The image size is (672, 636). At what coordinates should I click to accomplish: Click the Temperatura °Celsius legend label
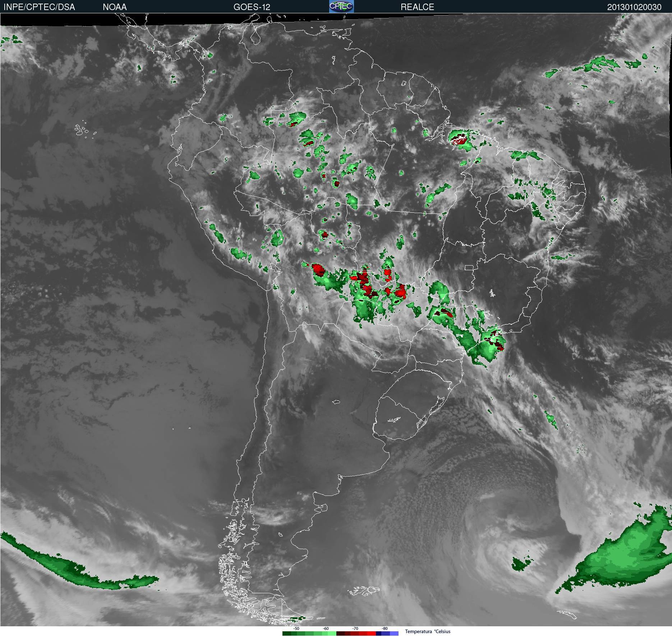pos(428,631)
